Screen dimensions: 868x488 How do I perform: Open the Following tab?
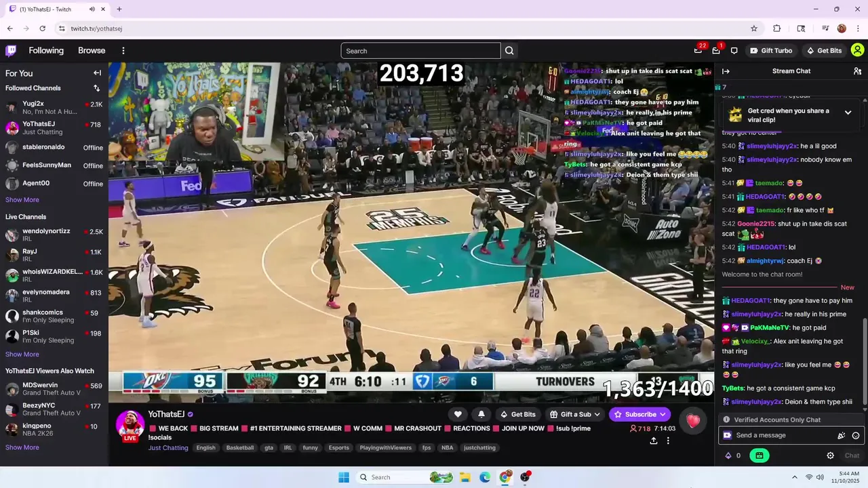[46, 51]
